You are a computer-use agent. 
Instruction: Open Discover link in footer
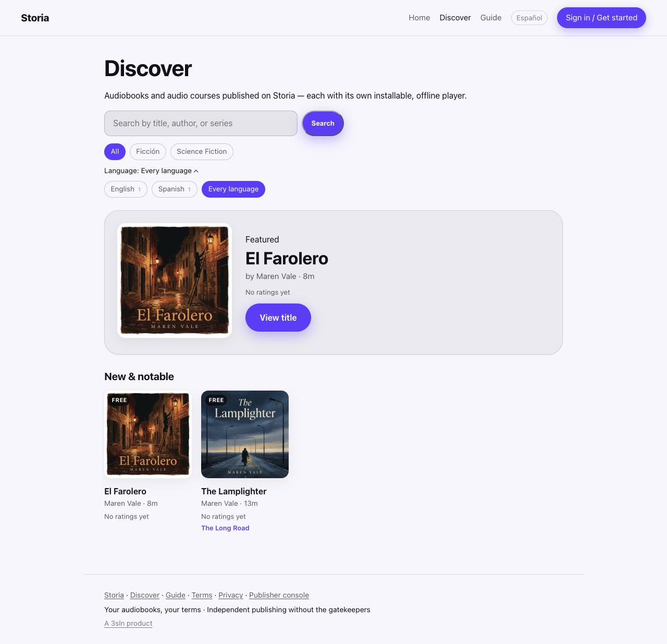pos(145,595)
